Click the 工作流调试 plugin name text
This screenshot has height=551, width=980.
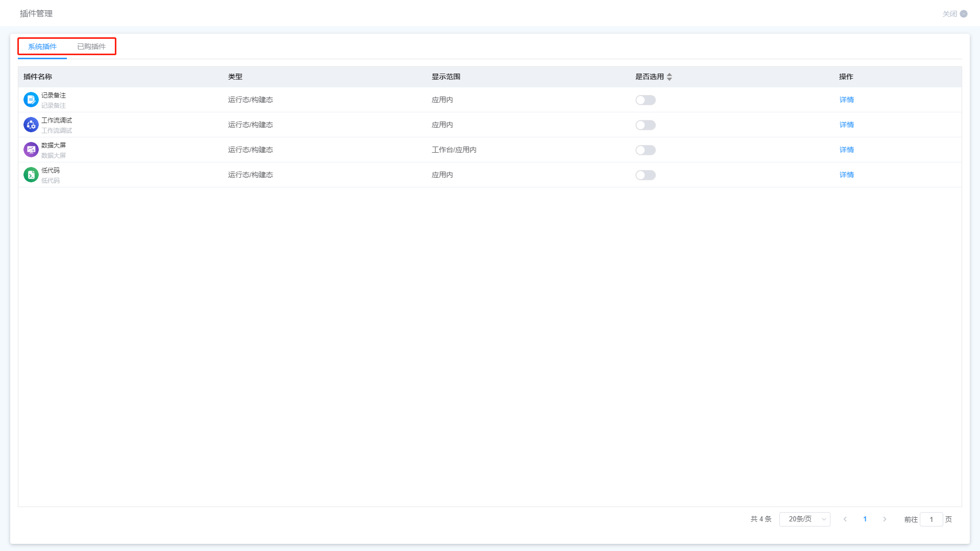57,121
